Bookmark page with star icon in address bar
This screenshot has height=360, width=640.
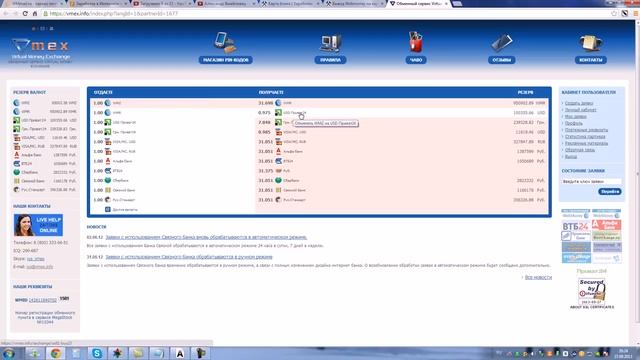[613, 13]
